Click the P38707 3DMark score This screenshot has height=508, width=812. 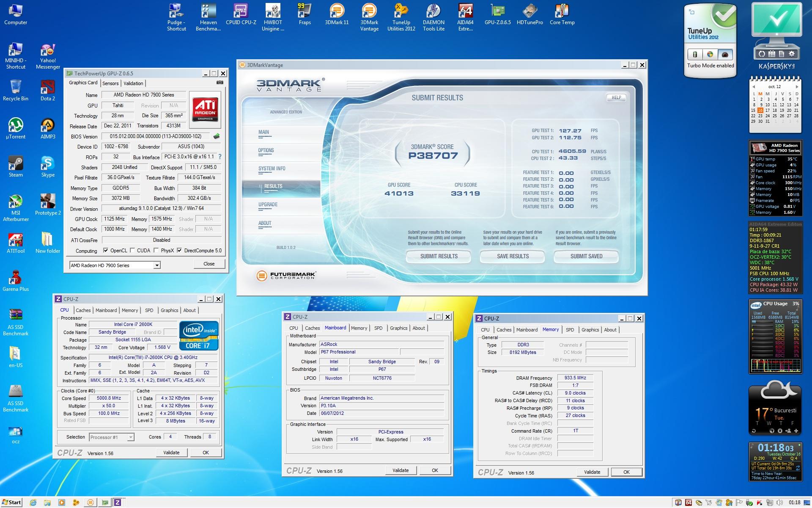[433, 155]
